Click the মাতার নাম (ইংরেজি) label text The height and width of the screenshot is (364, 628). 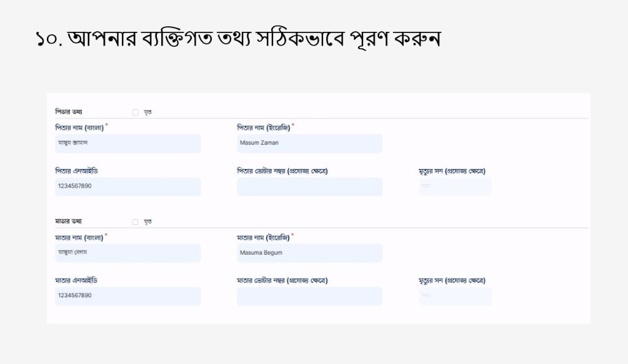click(x=263, y=237)
